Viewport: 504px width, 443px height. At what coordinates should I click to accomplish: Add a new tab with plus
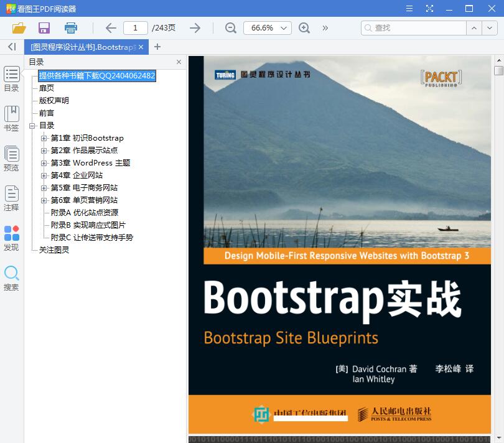tap(157, 47)
